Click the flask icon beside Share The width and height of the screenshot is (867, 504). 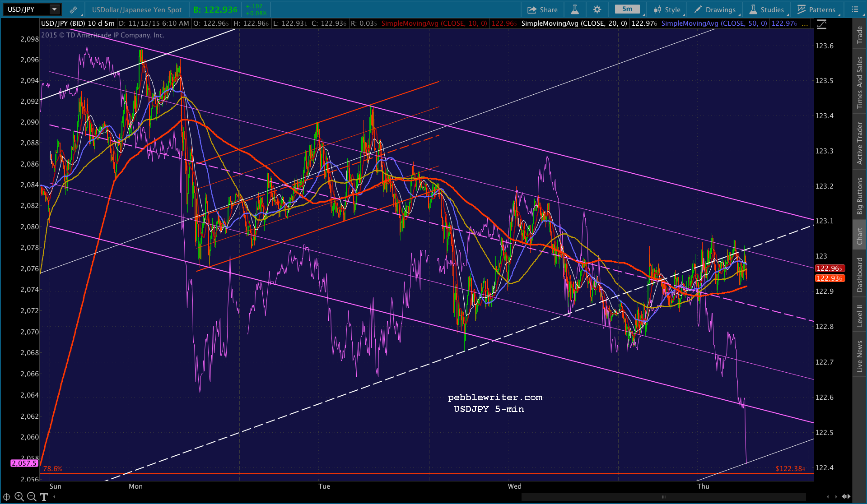pyautogui.click(x=575, y=9)
